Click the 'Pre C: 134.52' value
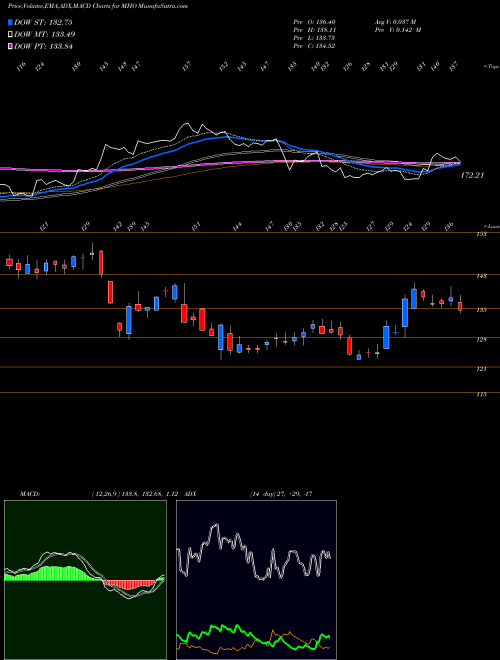The width and height of the screenshot is (500, 660). coord(314,46)
